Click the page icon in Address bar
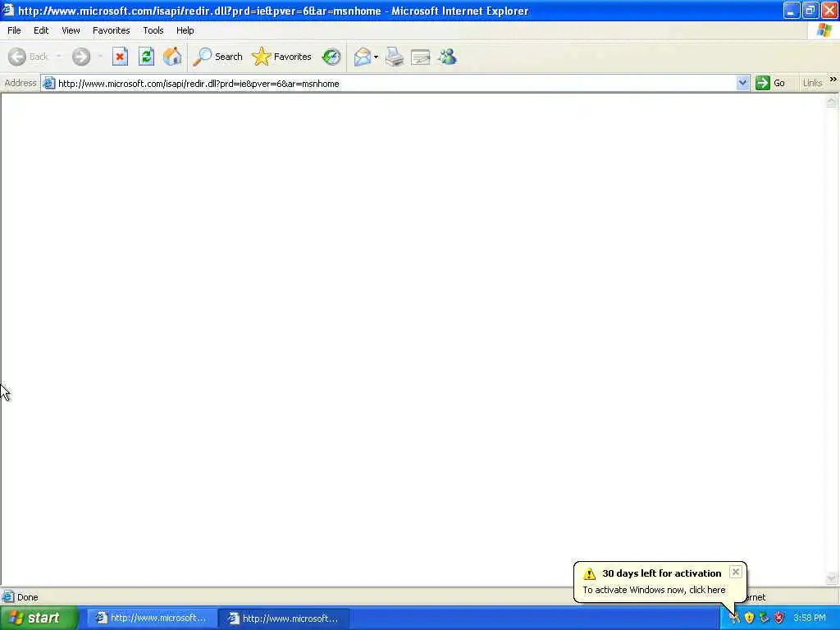 (48, 84)
